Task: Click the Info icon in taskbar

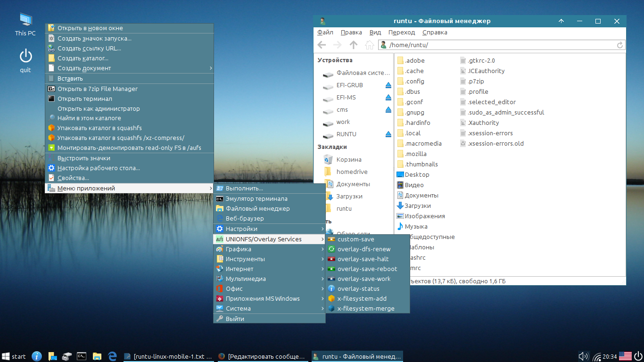Action: pyautogui.click(x=37, y=356)
